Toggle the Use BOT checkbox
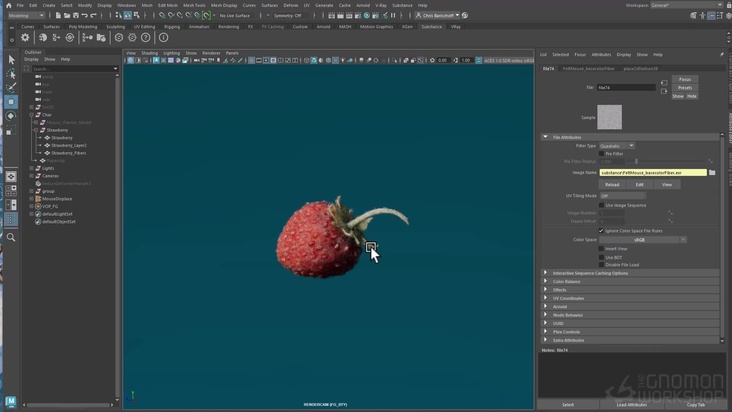 coord(601,257)
